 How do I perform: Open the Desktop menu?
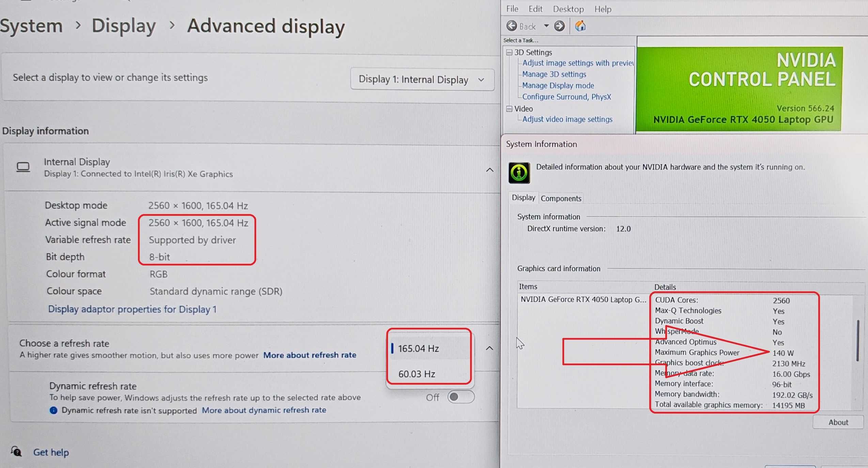568,9
